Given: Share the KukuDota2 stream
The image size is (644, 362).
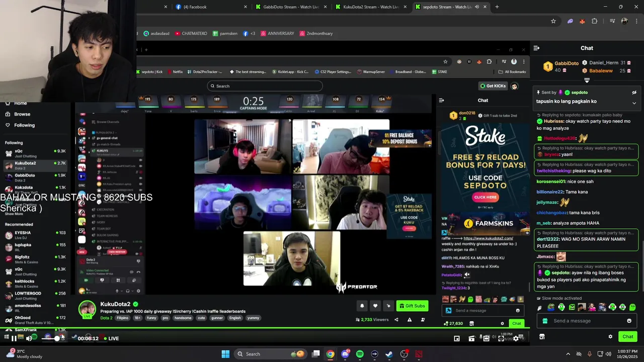Looking at the screenshot, I should tap(396, 319).
